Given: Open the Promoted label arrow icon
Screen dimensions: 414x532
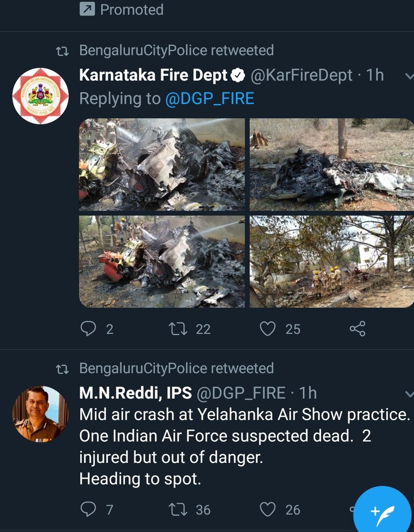Looking at the screenshot, I should [86, 9].
